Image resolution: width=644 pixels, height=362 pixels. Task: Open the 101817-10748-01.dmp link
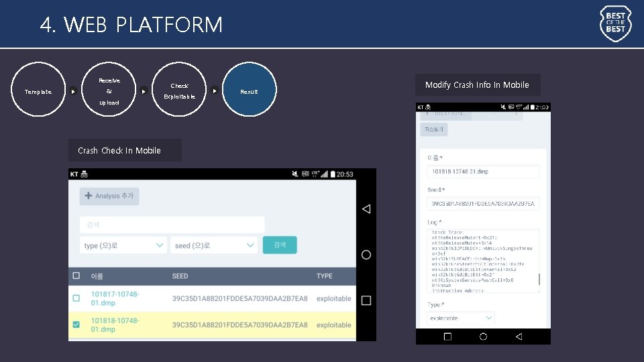(x=115, y=298)
